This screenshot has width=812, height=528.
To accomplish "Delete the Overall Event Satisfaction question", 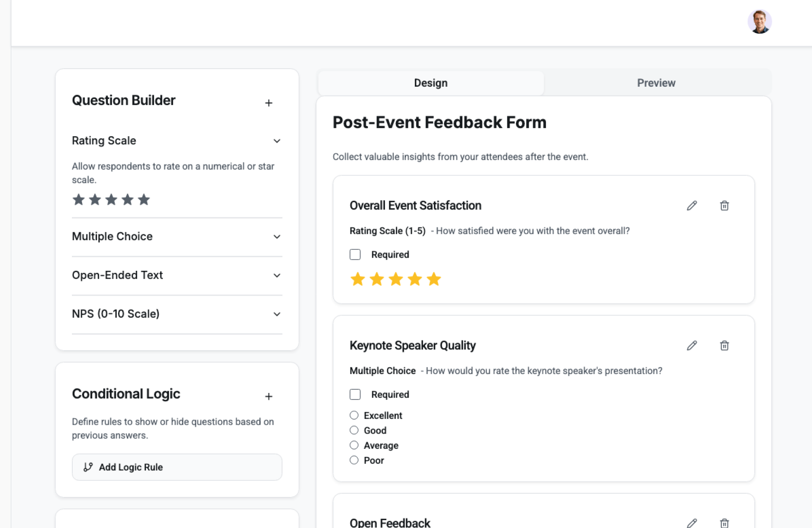I will (724, 206).
